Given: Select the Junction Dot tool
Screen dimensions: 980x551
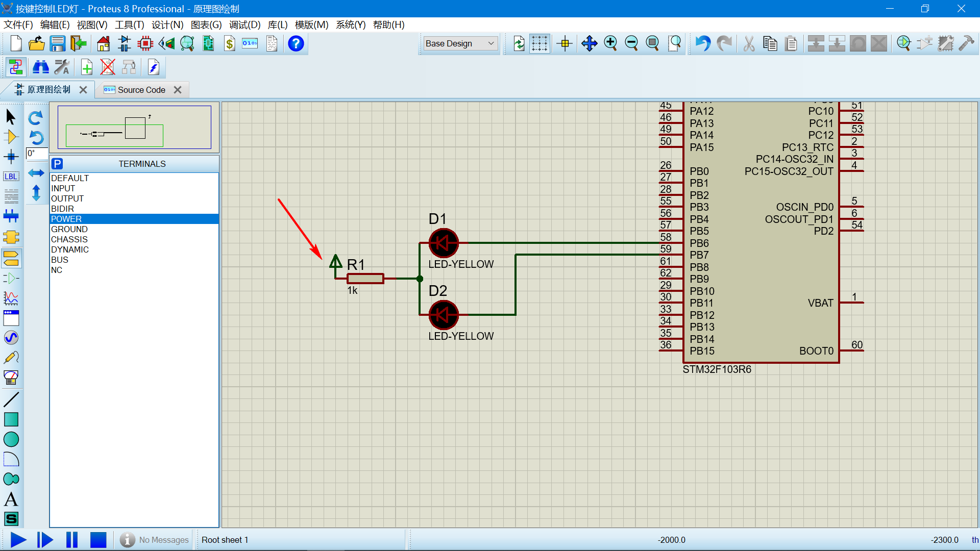Looking at the screenshot, I should 11,157.
